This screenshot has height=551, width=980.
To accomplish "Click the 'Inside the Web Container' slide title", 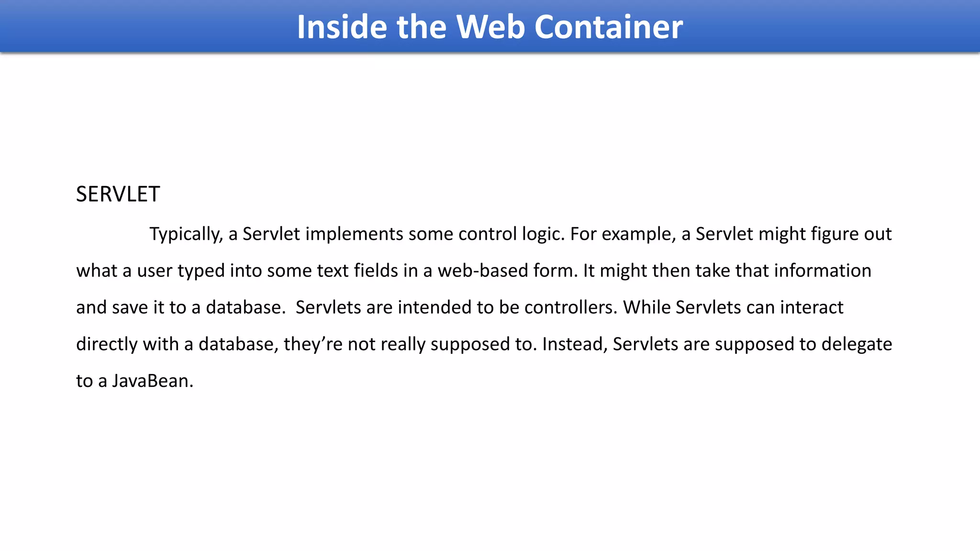I will click(490, 26).
